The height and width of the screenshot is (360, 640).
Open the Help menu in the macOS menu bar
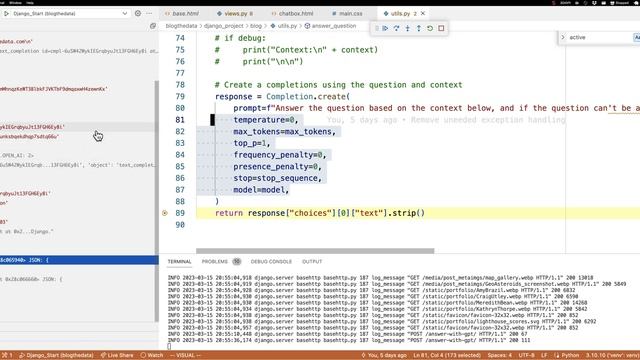(x=30, y=2)
